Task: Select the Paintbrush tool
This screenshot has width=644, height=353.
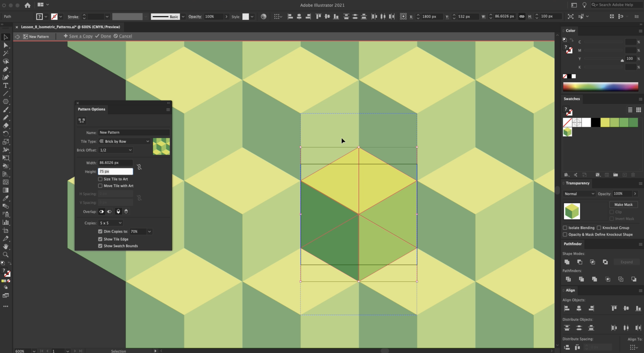Action: coord(6,110)
